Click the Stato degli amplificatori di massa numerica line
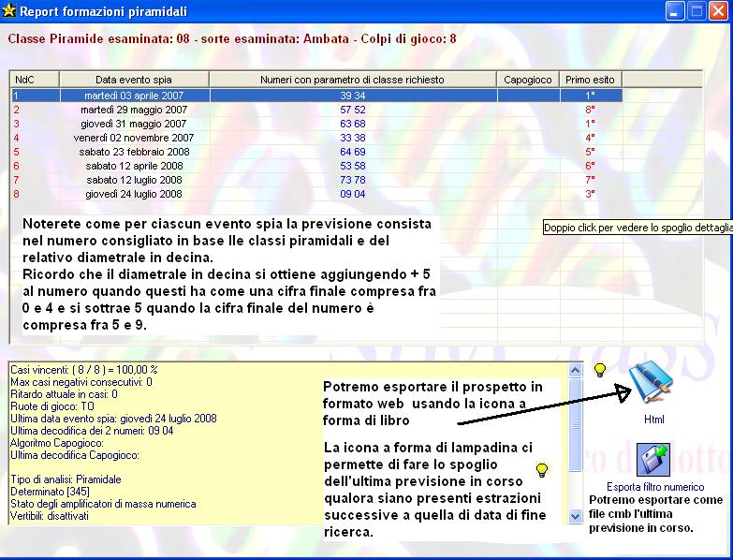Screen dimensions: 733x560 click(103, 504)
